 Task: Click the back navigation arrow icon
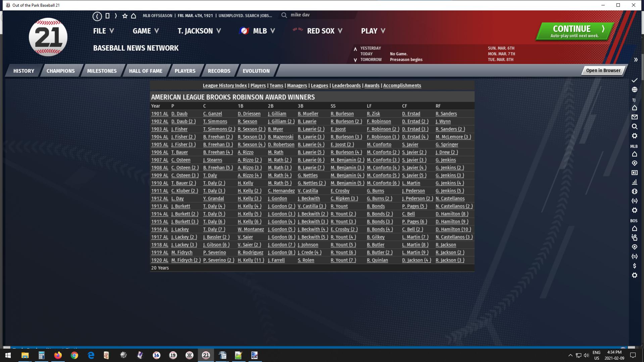click(x=97, y=16)
